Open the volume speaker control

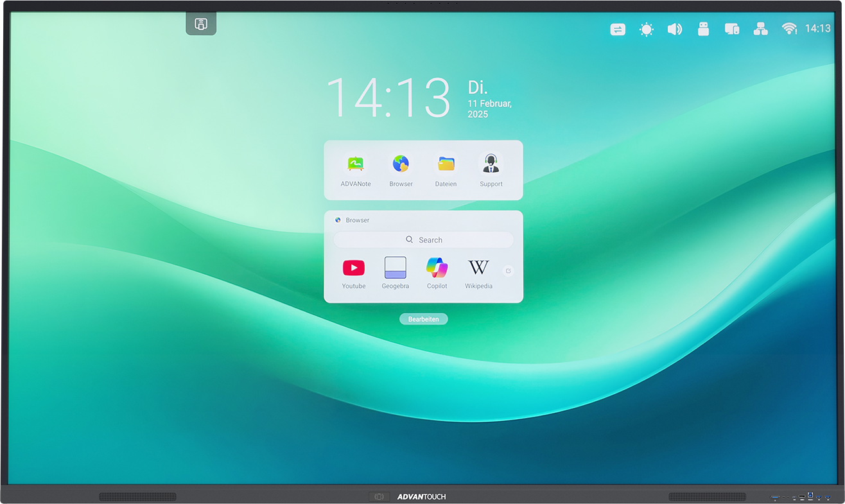674,29
